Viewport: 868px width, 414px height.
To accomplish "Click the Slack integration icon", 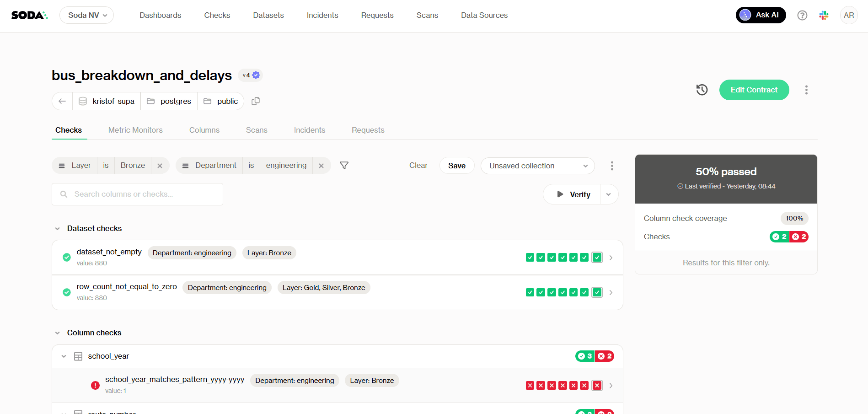I will pos(824,15).
